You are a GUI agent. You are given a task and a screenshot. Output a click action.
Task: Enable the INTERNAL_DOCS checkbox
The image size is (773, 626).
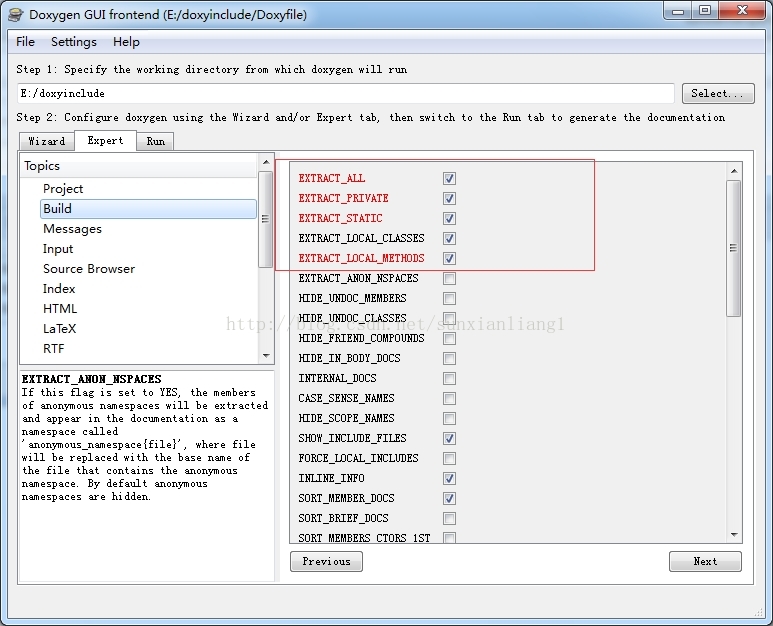pyautogui.click(x=449, y=378)
